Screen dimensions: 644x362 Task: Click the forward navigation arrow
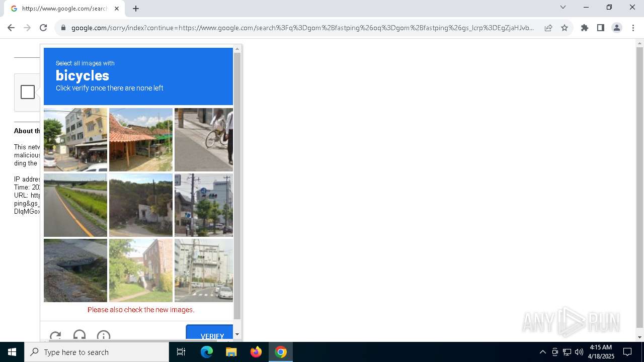coord(27,28)
